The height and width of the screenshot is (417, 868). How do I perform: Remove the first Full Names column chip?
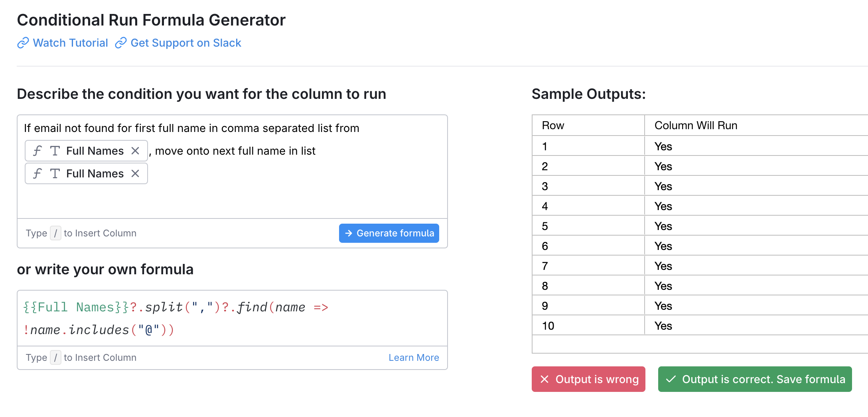135,151
